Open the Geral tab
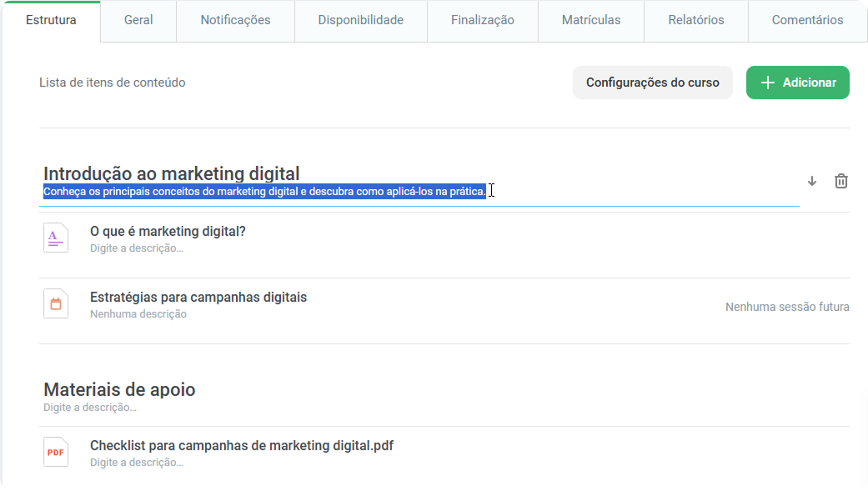The width and height of the screenshot is (868, 491). [138, 20]
